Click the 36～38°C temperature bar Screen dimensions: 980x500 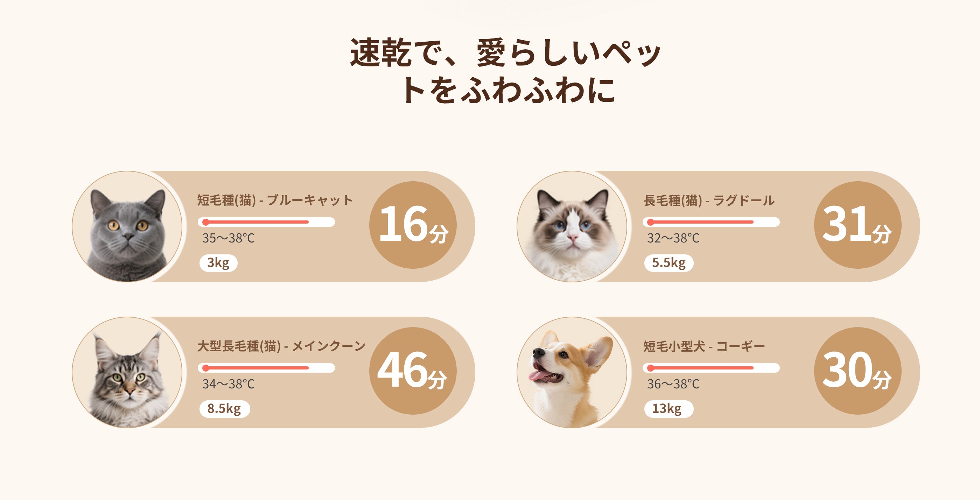point(711,368)
